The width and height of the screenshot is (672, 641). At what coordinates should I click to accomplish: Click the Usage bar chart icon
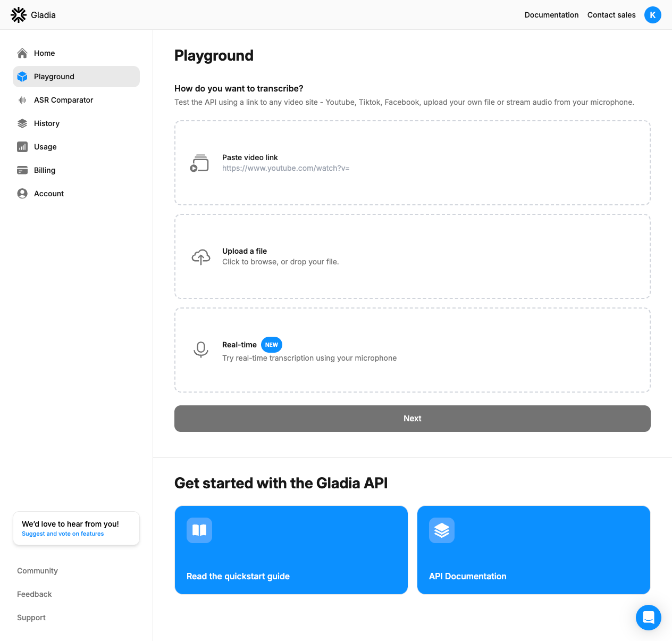22,147
